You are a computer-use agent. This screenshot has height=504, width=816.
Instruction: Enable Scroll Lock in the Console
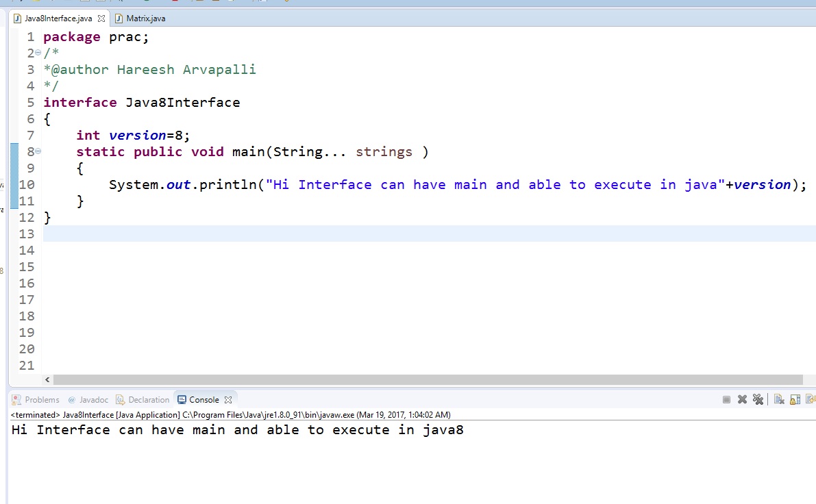[x=795, y=399]
